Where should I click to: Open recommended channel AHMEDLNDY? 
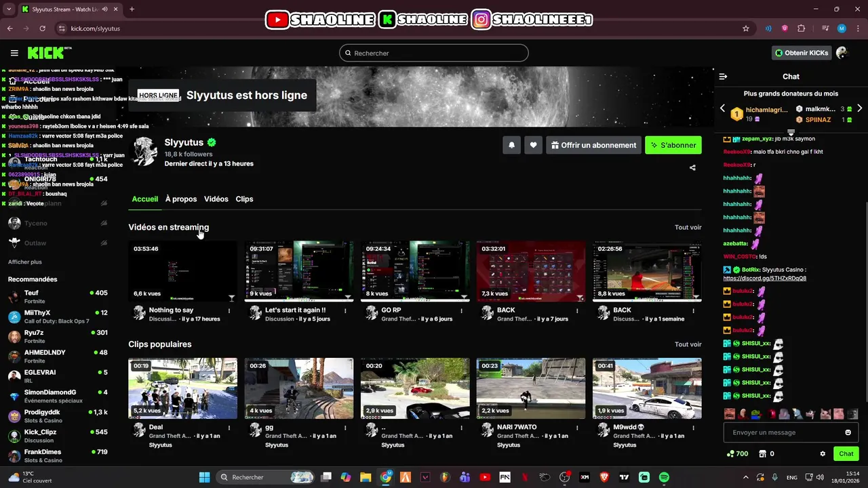click(58, 357)
